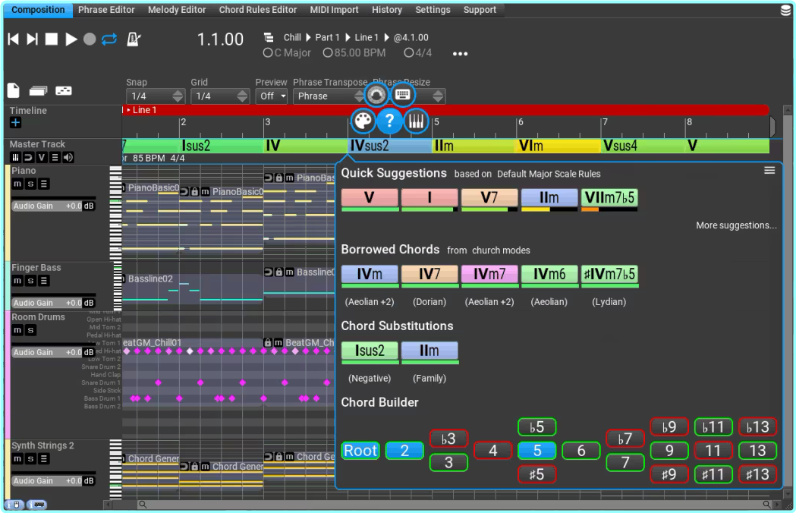Open the Master Track list menu icon
This screenshot has width=796, height=513.
coord(55,157)
